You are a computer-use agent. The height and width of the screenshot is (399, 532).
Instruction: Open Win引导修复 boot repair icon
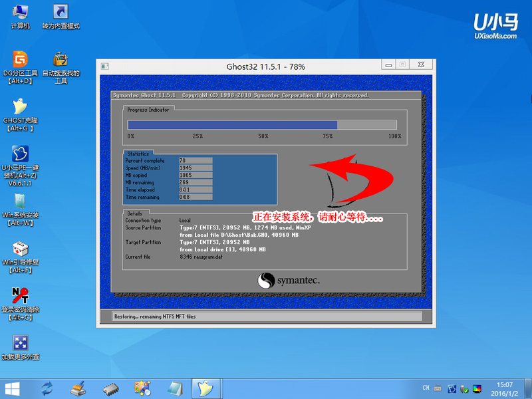click(x=20, y=251)
